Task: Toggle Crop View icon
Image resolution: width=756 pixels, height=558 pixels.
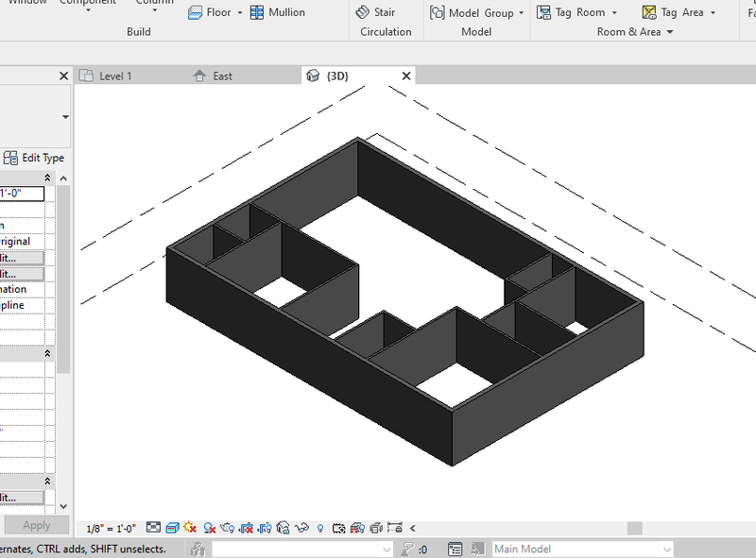Action: click(x=247, y=529)
